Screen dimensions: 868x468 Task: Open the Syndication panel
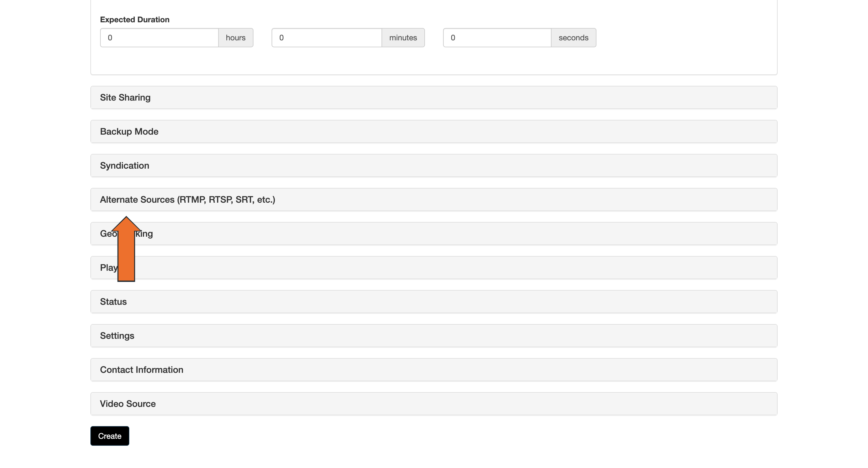434,165
